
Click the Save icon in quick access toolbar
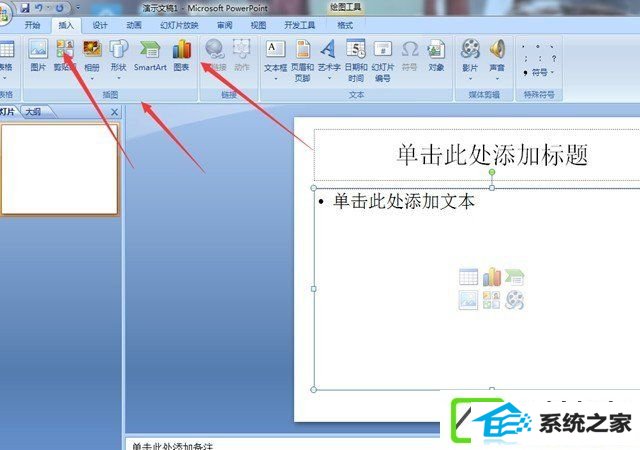25,8
